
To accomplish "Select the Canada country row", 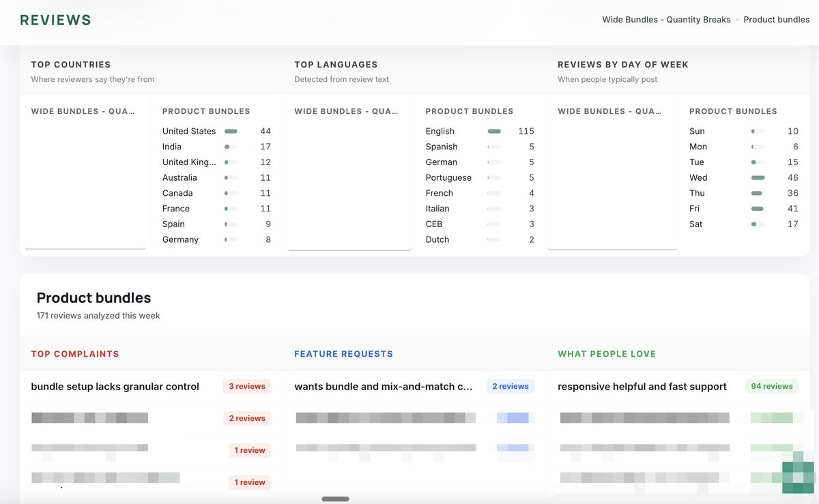I will point(216,193).
